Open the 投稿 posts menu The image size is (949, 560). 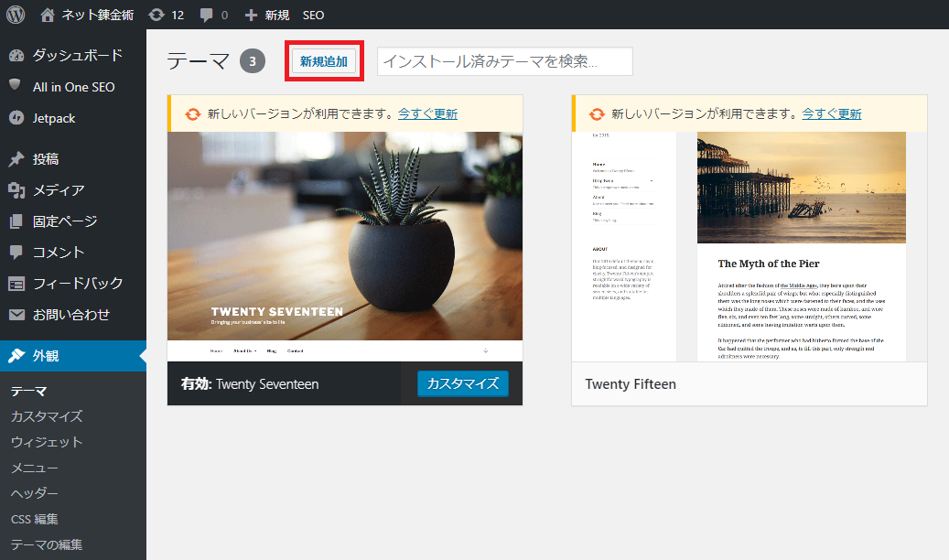tap(45, 159)
